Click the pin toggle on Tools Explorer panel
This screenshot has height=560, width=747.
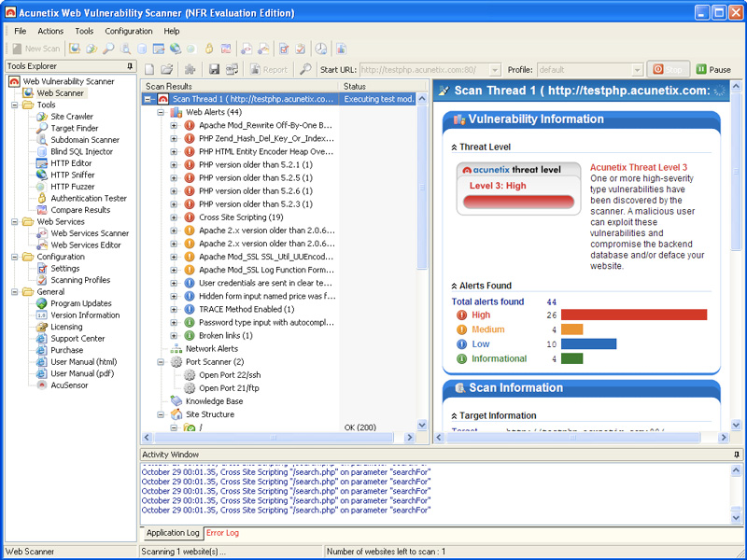(130, 66)
